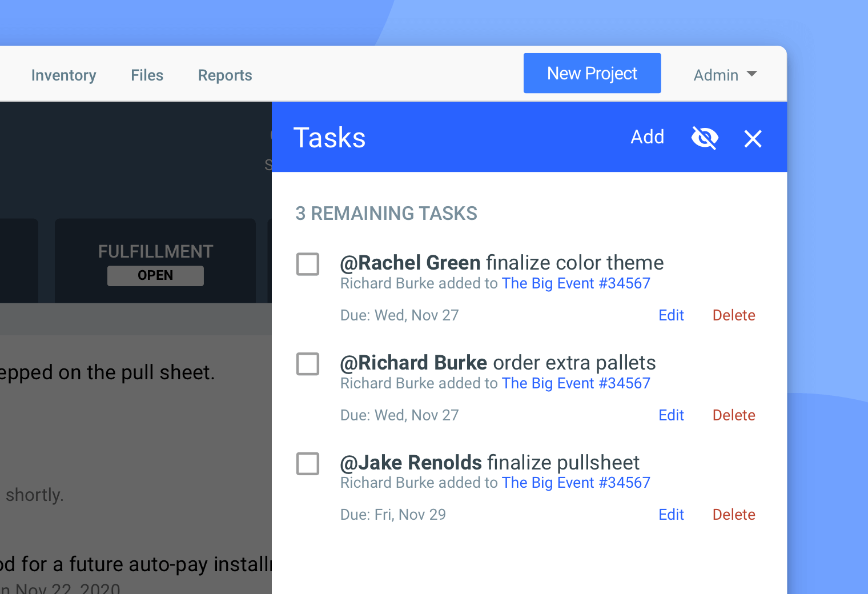Delete the finalize pullsheet task
The height and width of the screenshot is (594, 868).
tap(734, 515)
